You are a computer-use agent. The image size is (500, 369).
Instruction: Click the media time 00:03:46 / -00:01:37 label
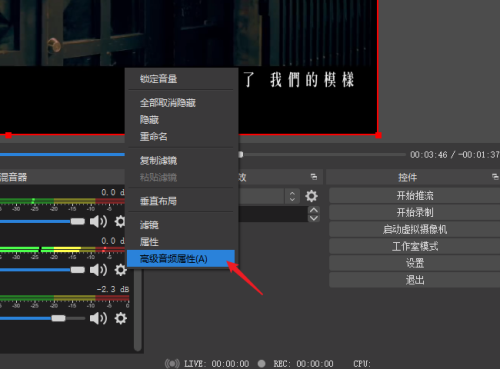tap(455, 155)
